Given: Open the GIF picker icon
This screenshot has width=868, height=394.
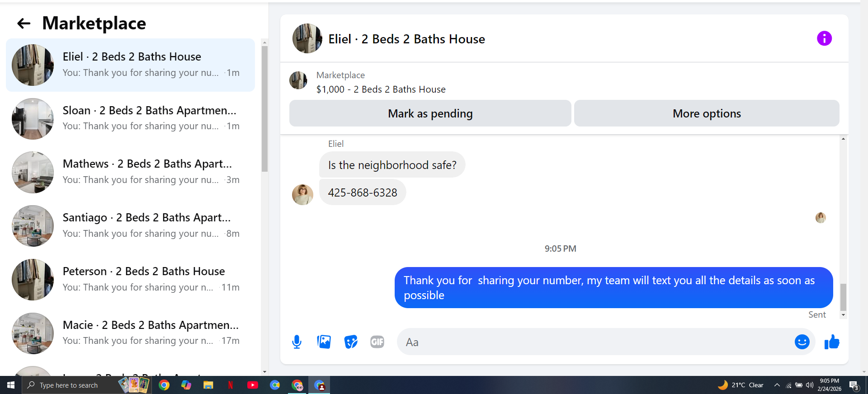Looking at the screenshot, I should click(377, 342).
